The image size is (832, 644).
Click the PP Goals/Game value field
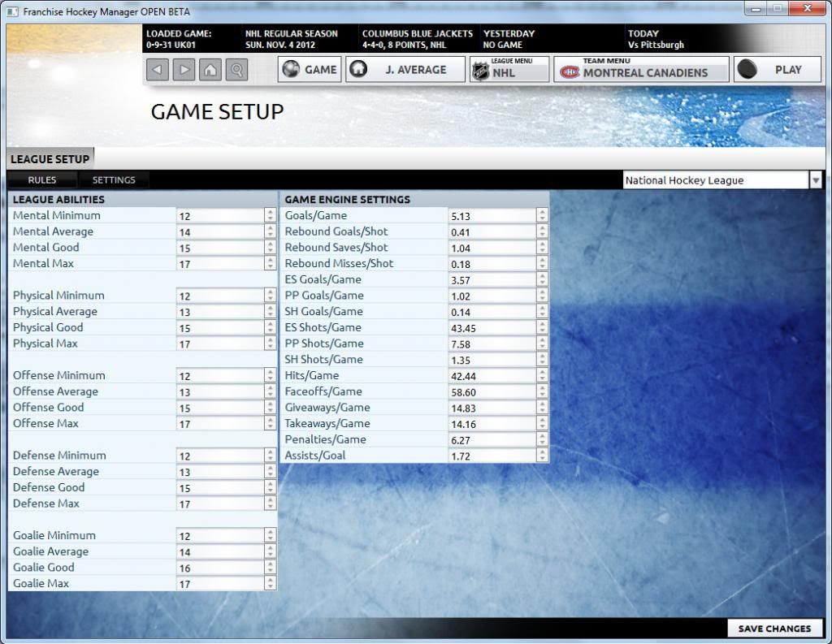(492, 296)
